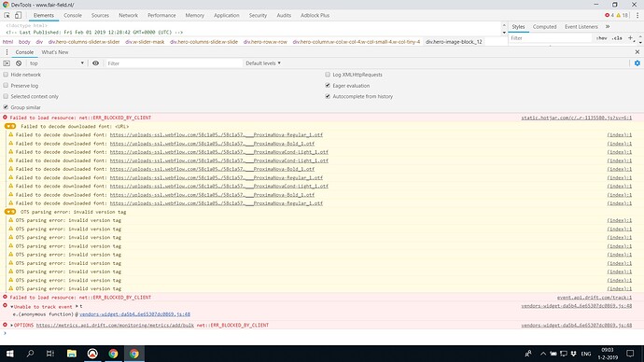Open the Default levels dropdown
Image resolution: width=644 pixels, height=362 pixels.
click(263, 63)
